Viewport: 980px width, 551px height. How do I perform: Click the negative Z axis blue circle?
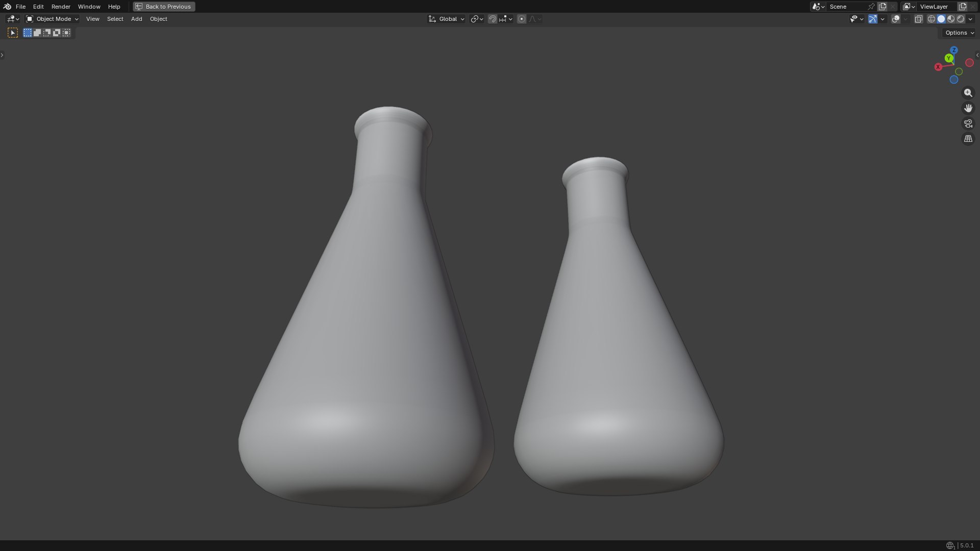pyautogui.click(x=953, y=80)
